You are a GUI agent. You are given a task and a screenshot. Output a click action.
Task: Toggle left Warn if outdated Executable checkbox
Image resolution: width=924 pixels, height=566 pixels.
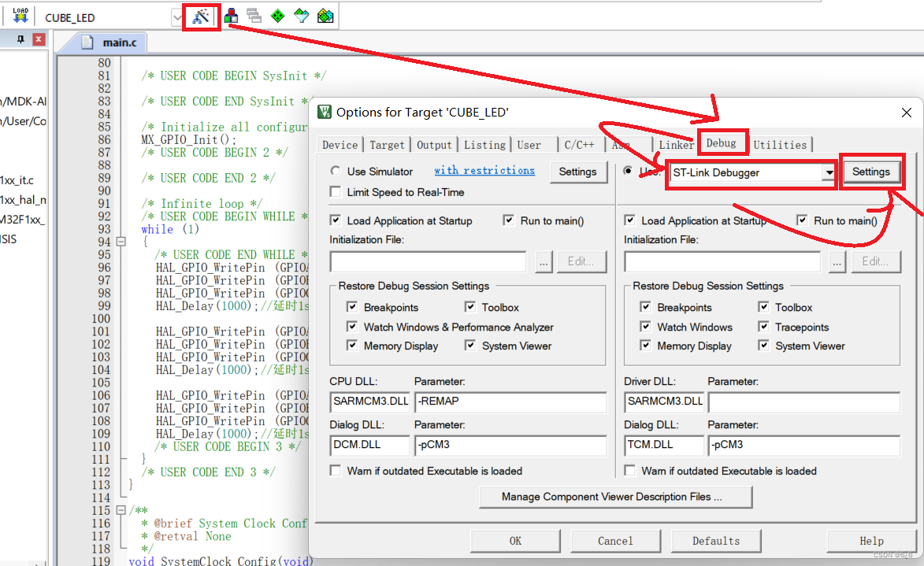pos(336,471)
